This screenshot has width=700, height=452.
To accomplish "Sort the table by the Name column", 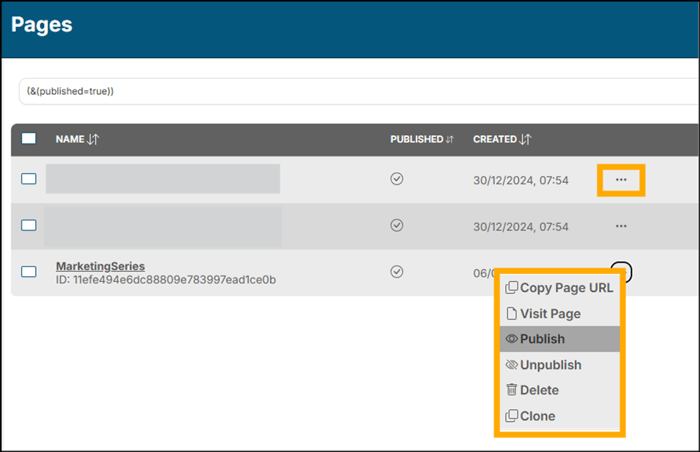I will point(77,139).
